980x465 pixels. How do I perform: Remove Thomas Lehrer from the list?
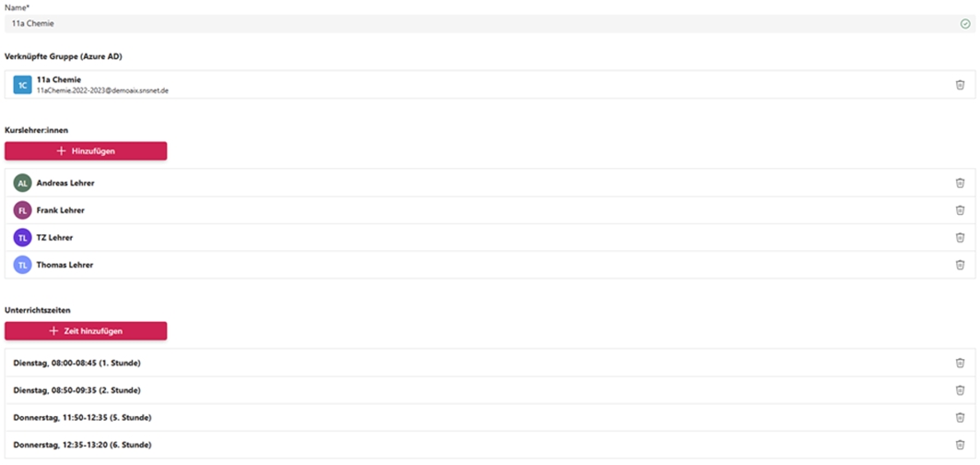click(960, 265)
